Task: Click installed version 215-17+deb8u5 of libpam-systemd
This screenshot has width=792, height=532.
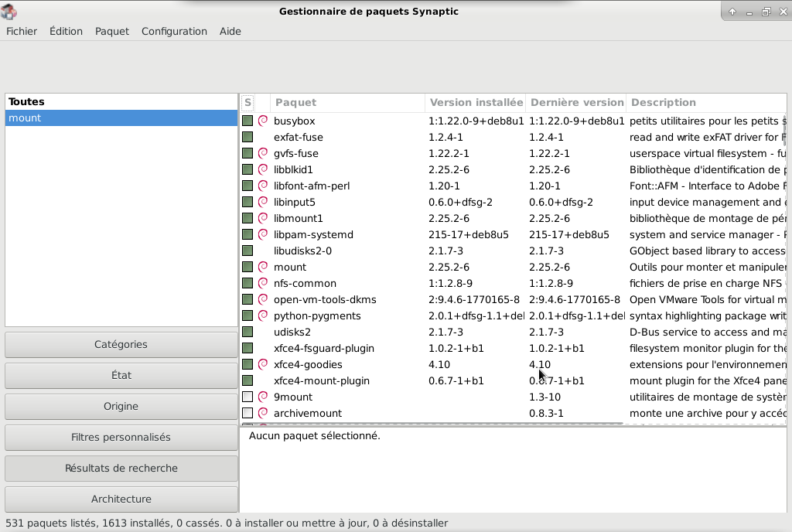Action: click(x=468, y=234)
